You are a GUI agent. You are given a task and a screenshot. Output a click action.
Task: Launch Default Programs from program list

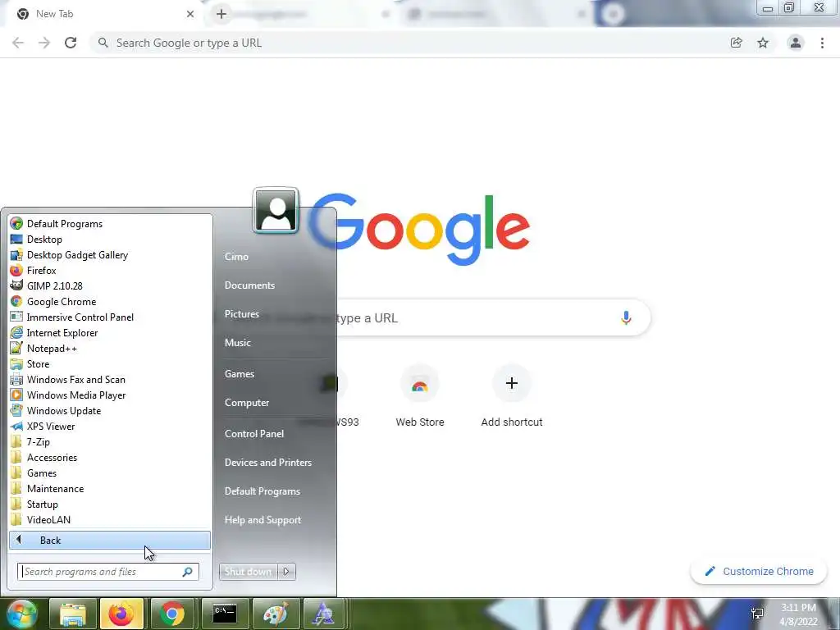110,223
